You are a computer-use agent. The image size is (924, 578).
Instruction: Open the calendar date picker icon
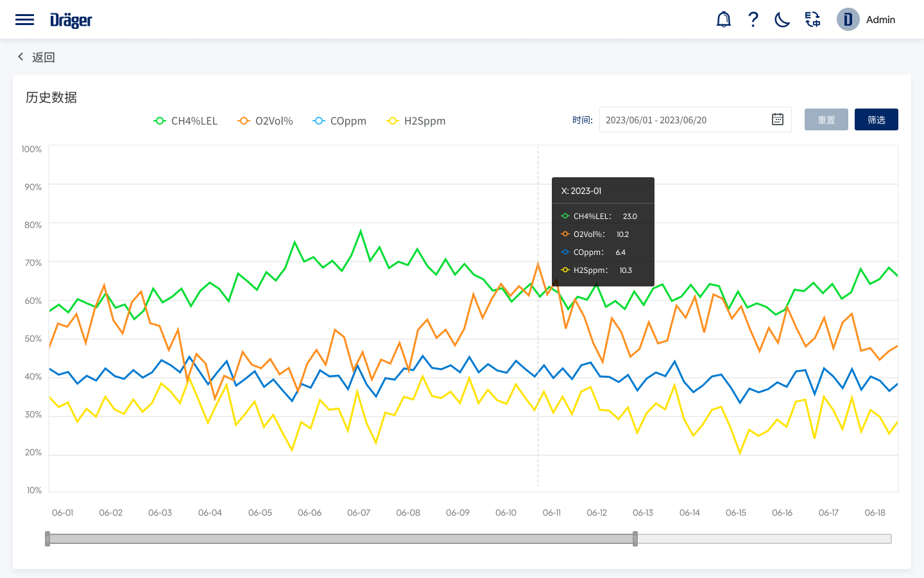click(778, 119)
